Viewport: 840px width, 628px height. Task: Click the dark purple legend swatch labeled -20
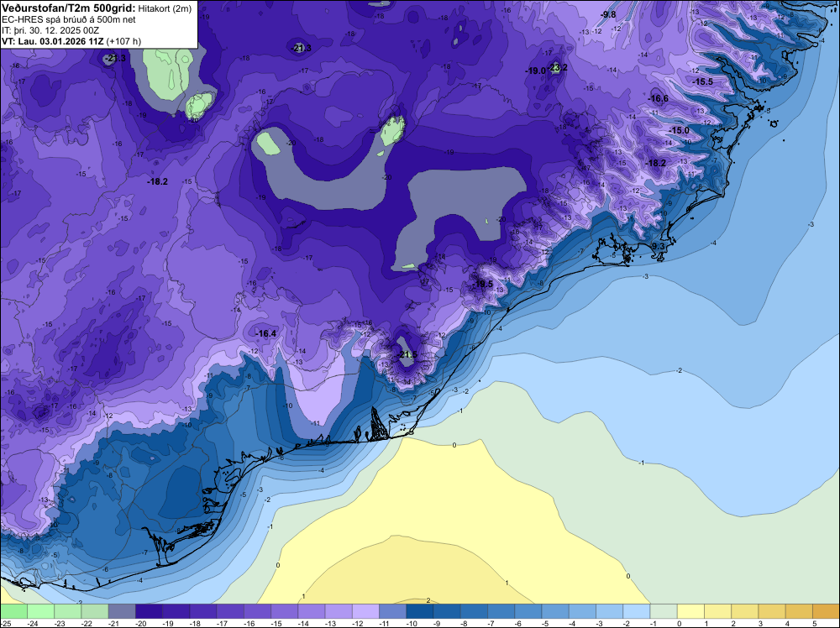point(149,611)
